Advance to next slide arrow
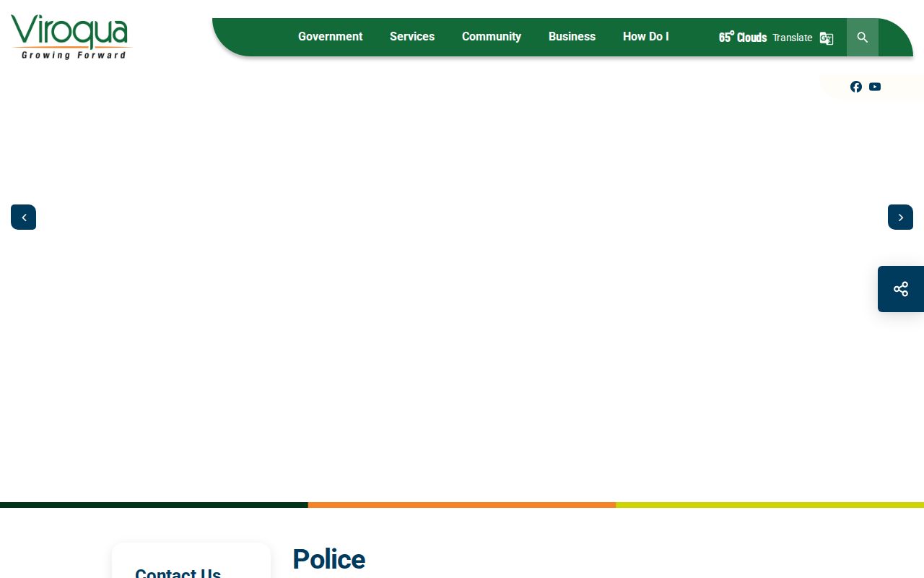The image size is (924, 578). 900,217
